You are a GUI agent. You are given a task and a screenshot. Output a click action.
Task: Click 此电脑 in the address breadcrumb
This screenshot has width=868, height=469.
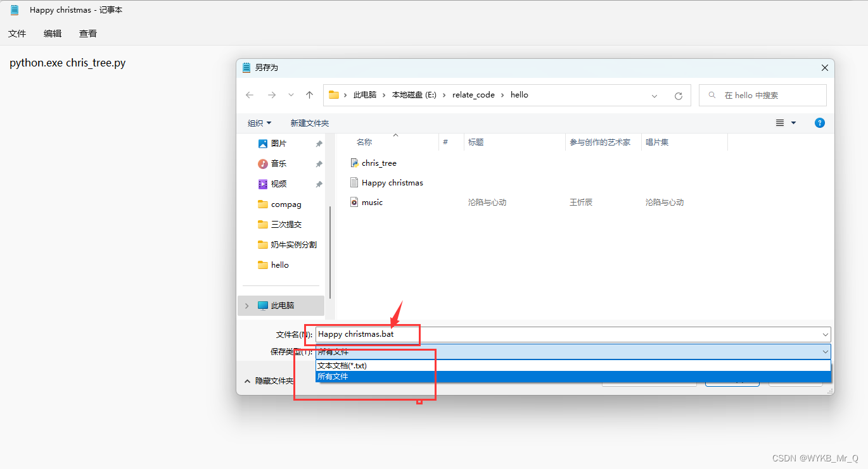click(365, 95)
